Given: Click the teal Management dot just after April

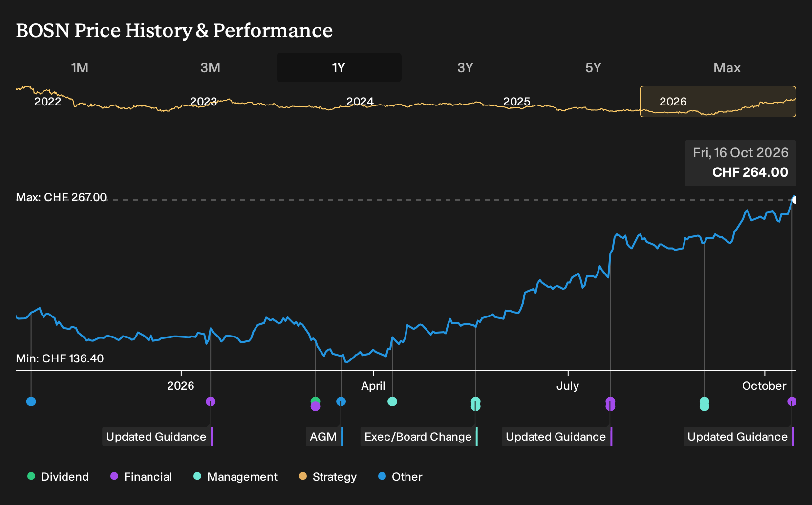Looking at the screenshot, I should click(392, 401).
